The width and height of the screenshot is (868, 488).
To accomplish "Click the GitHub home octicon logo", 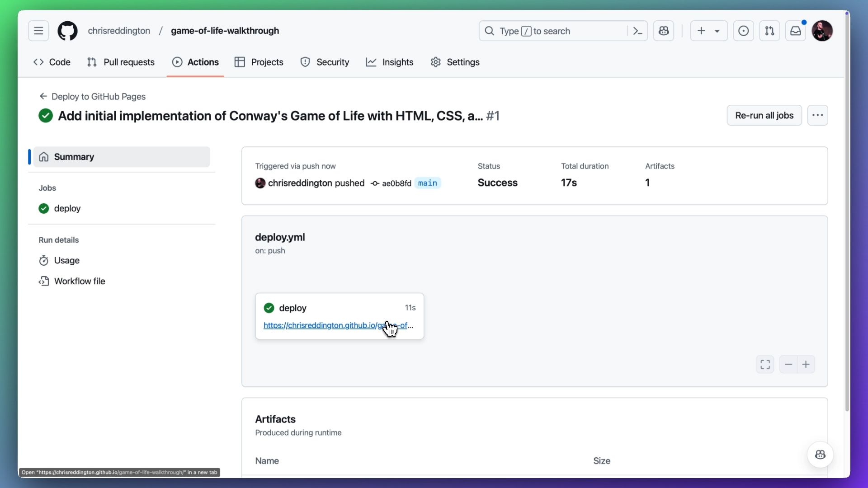I will (x=67, y=30).
